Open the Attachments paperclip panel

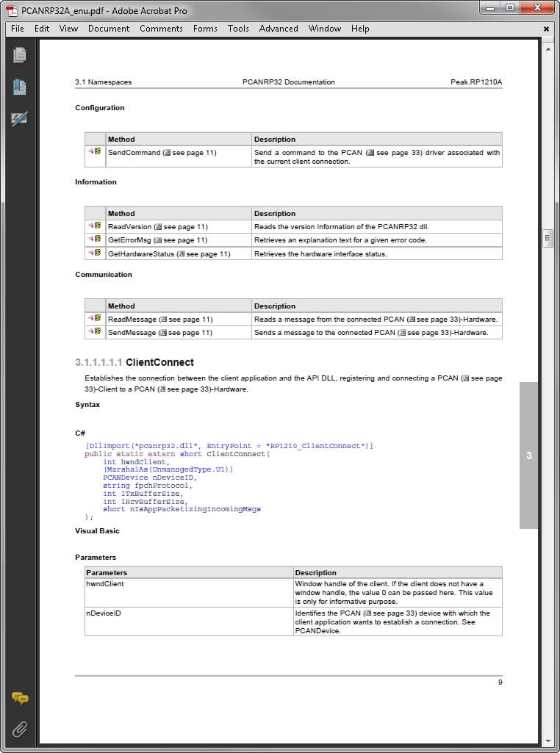click(x=20, y=729)
